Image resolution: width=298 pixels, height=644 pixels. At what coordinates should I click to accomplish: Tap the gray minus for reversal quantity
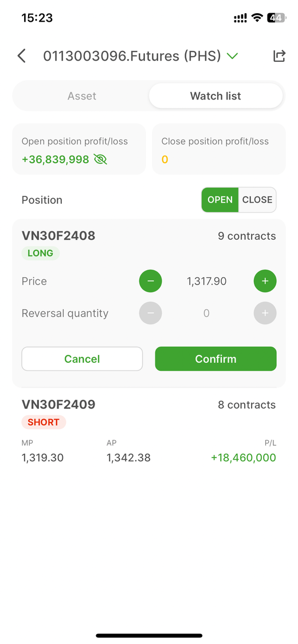[151, 313]
